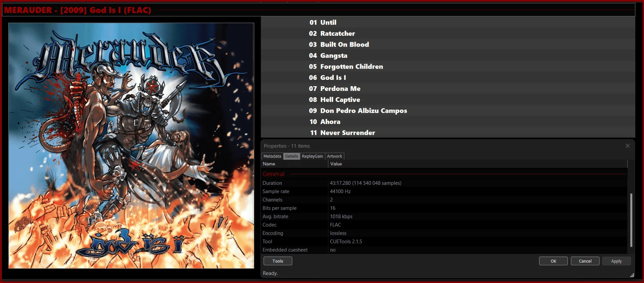The height and width of the screenshot is (283, 644).
Task: Select track 01 Until
Action: [x=448, y=22]
